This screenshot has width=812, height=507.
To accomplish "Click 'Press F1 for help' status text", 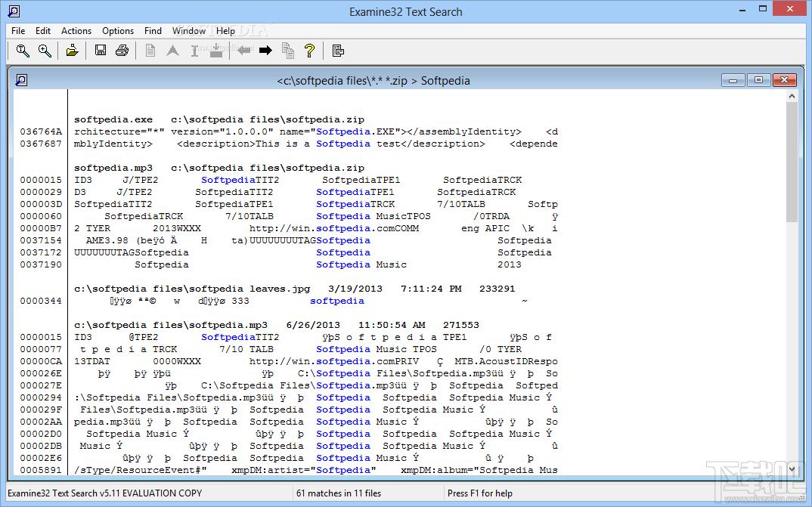I will 480,493.
